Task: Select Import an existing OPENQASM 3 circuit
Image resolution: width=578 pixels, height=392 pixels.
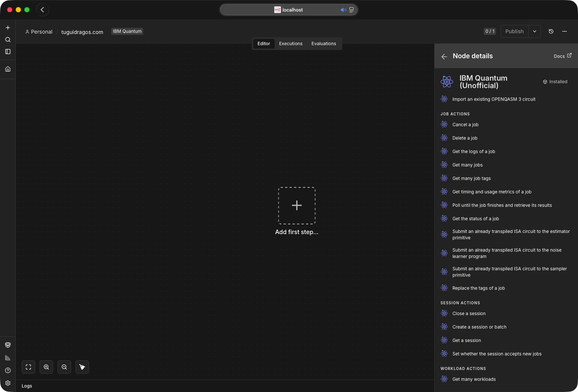Action: tap(506, 99)
